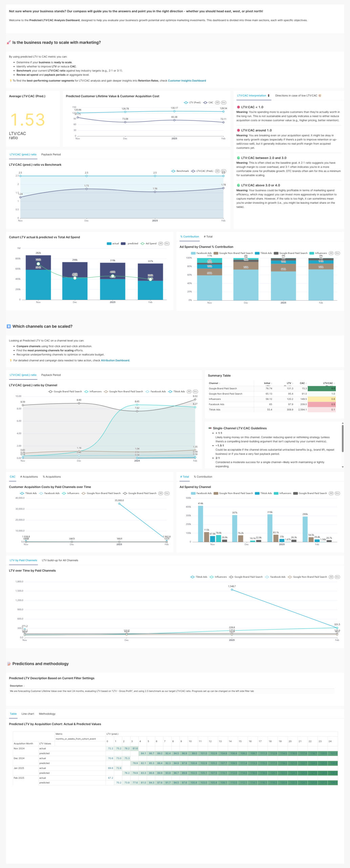Image resolution: width=350 pixels, height=868 pixels.
Task: Click the 1,548.7 data point in LTV over Time chart
Action: point(232,590)
